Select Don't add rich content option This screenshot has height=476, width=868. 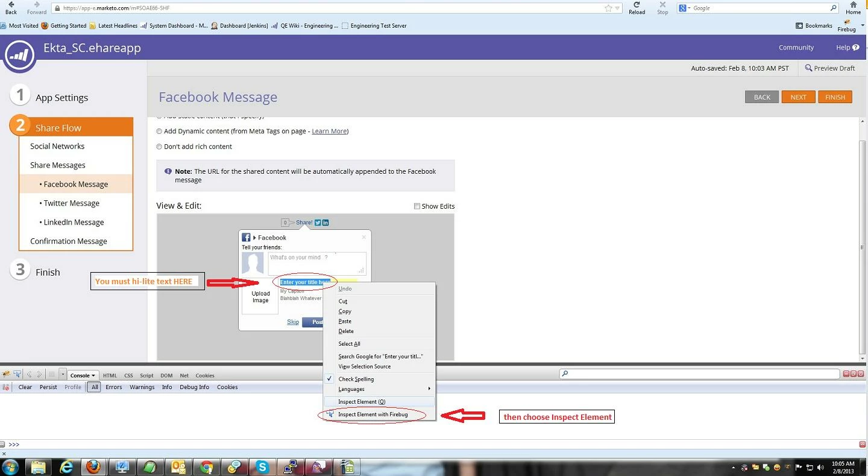[159, 147]
